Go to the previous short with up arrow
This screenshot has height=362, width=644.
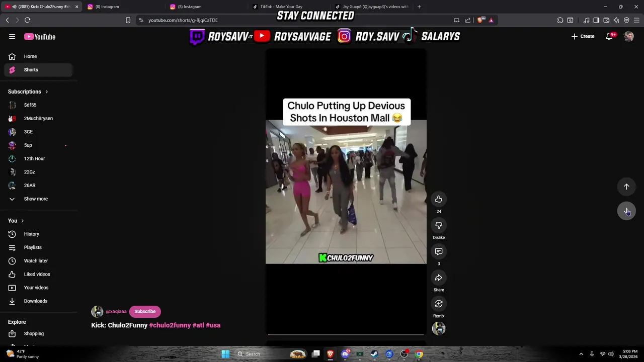[626, 187]
